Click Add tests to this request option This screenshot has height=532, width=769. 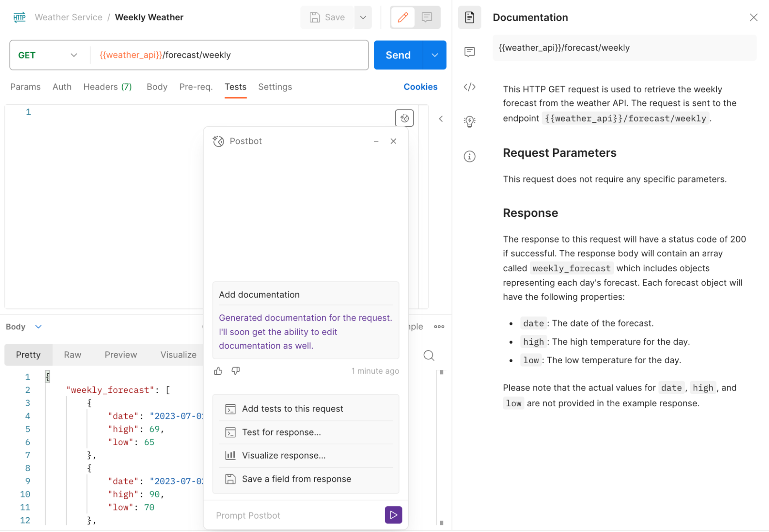pos(293,408)
